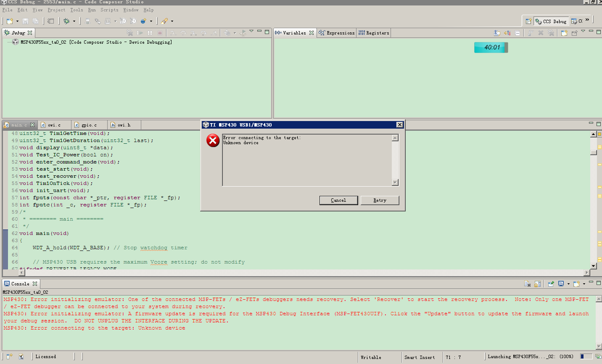
Task: Click the Cancel button in the error dialog
Action: point(338,200)
